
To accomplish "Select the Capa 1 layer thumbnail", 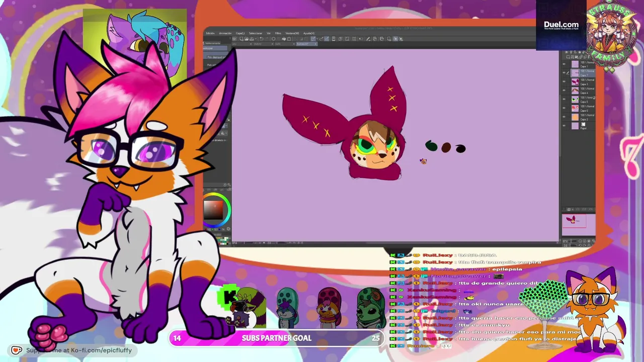I will click(x=575, y=64).
